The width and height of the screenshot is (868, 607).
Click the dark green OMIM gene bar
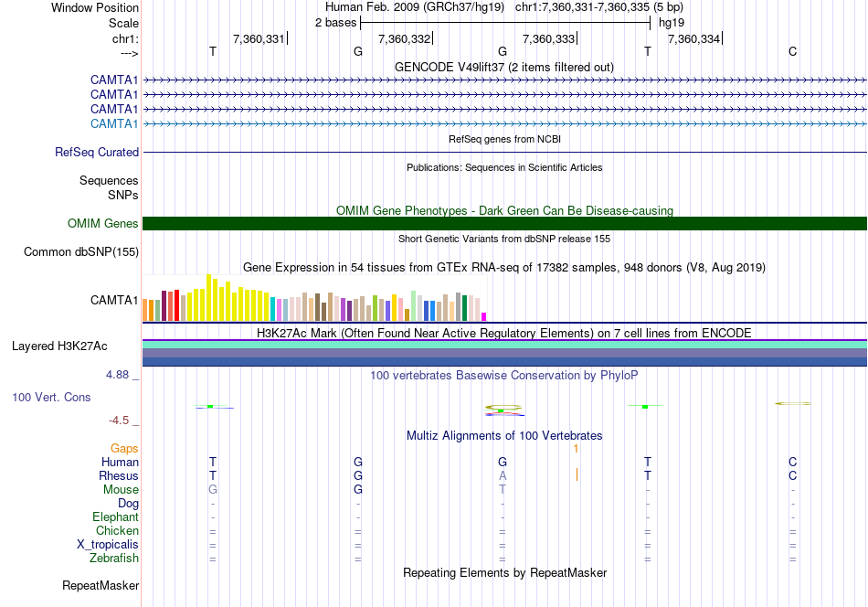click(504, 223)
